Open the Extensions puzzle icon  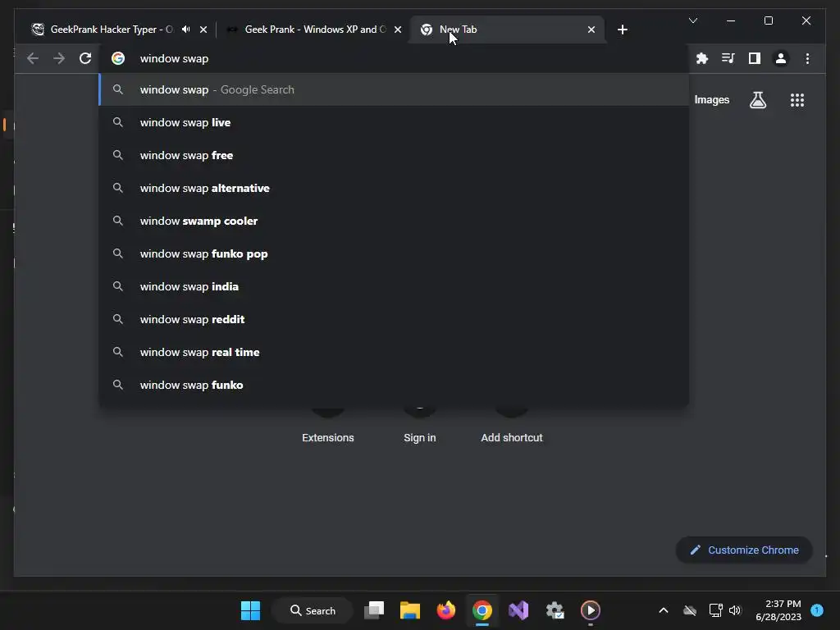point(702,58)
